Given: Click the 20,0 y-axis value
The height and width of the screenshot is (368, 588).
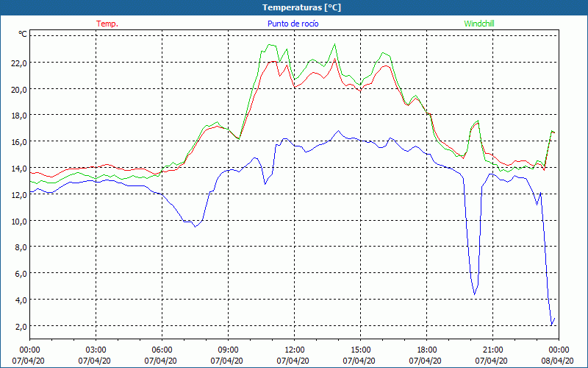Looking at the screenshot, I should 20,89.
